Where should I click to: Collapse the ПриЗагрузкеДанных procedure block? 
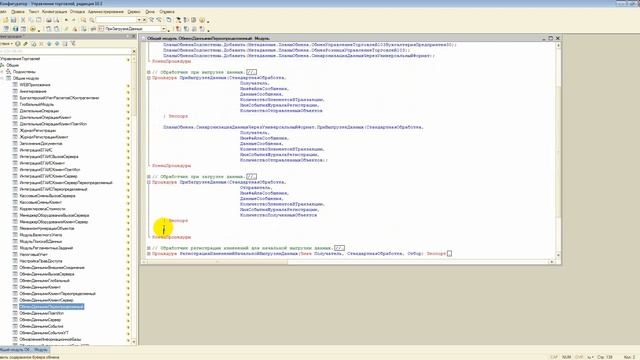(149, 182)
